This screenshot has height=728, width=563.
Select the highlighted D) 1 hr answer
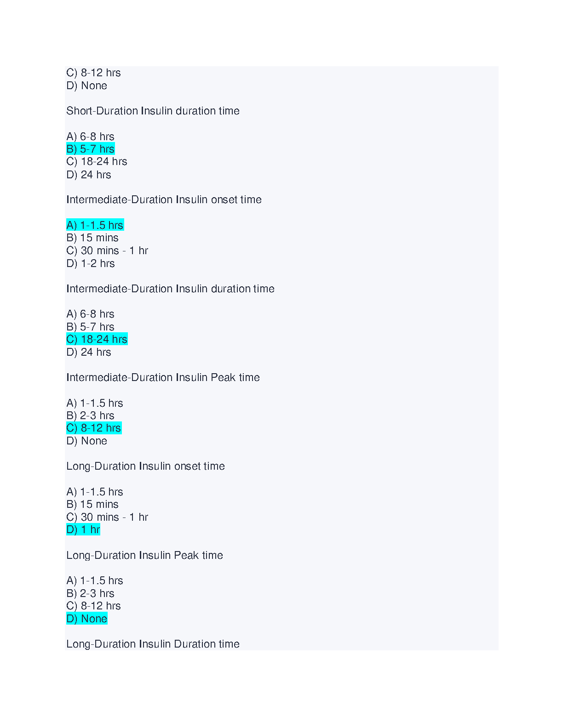tap(83, 529)
